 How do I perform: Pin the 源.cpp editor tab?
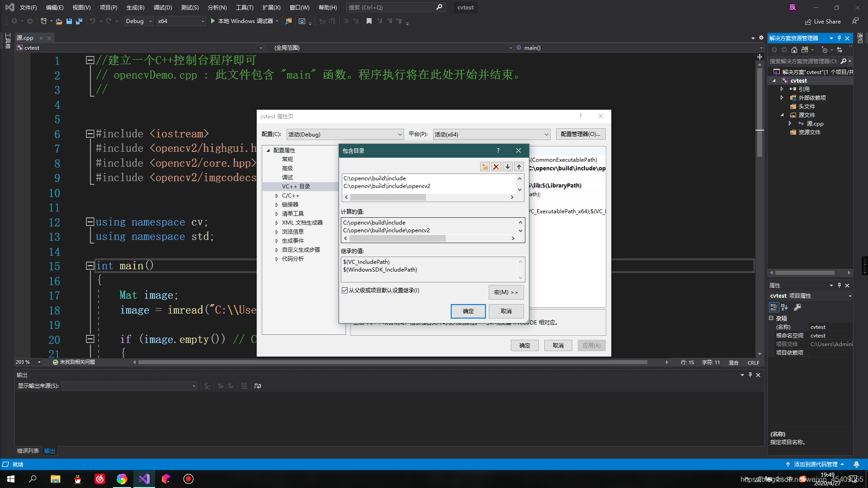[x=41, y=38]
